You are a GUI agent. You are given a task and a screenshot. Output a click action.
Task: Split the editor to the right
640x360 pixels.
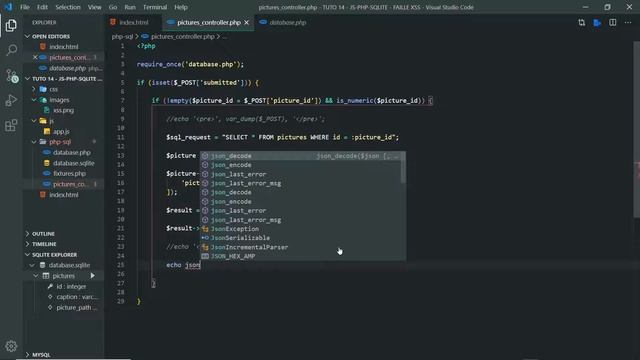(613, 23)
